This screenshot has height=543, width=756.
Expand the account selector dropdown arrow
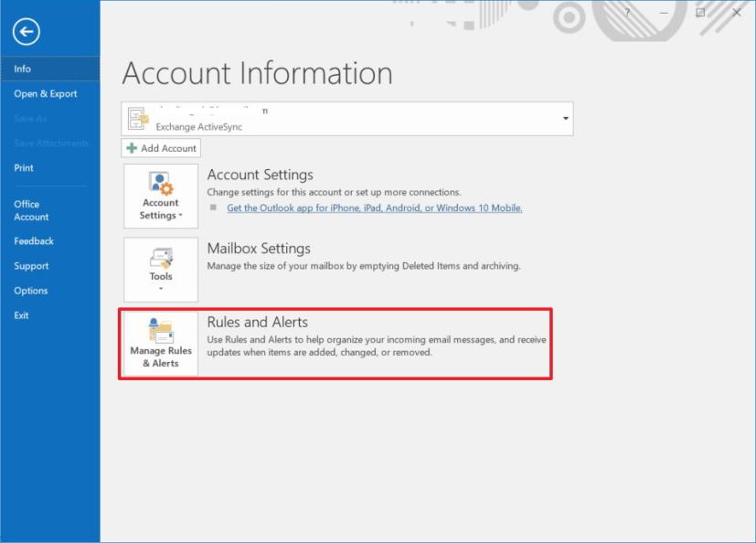tap(566, 119)
